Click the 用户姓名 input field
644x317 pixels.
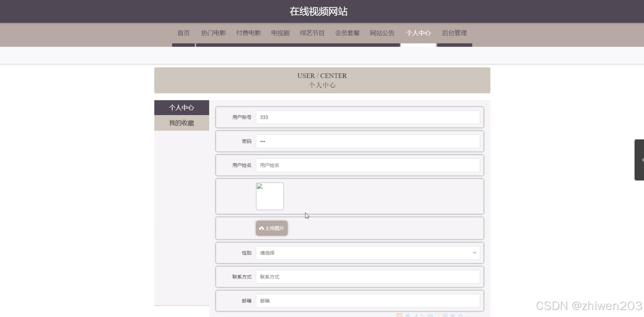[368, 165]
